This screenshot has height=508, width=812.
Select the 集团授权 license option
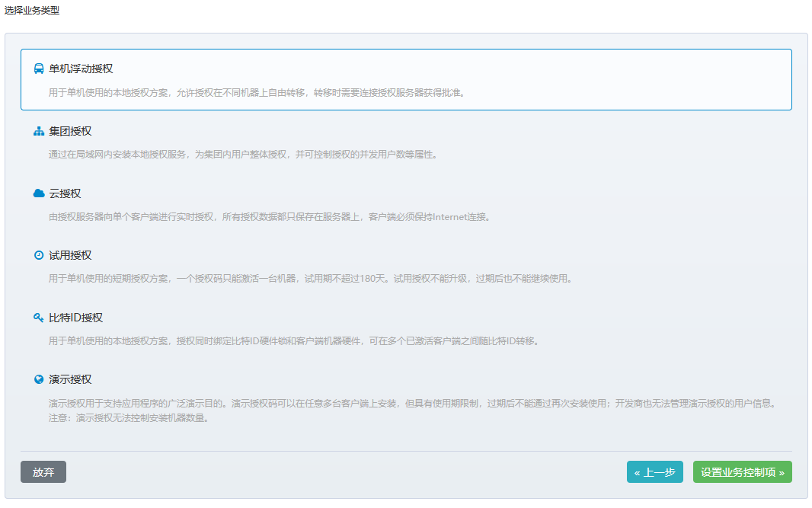click(70, 130)
